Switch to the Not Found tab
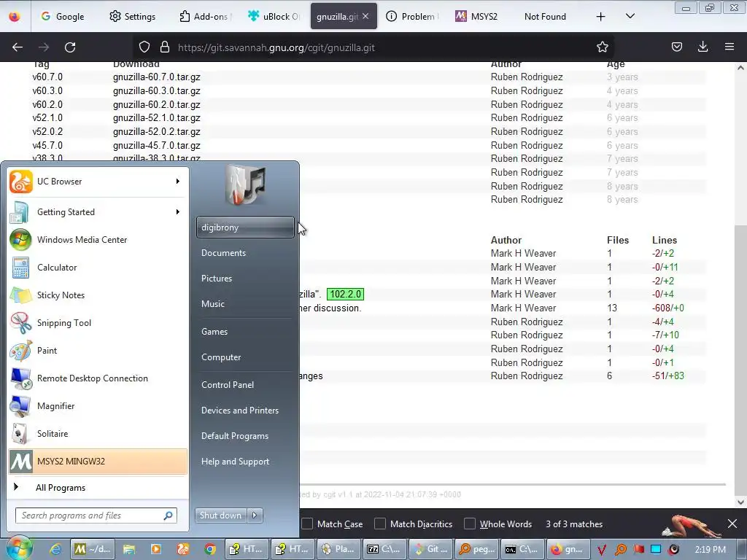Image resolution: width=747 pixels, height=560 pixels. point(545,17)
